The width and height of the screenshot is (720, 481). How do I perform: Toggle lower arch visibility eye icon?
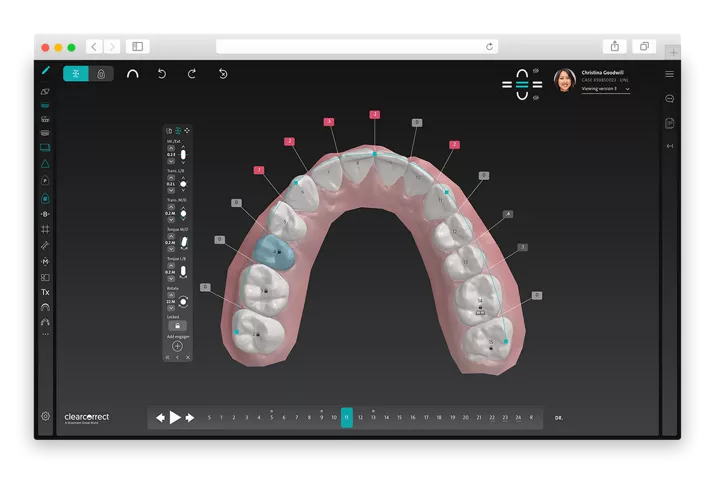[x=536, y=98]
